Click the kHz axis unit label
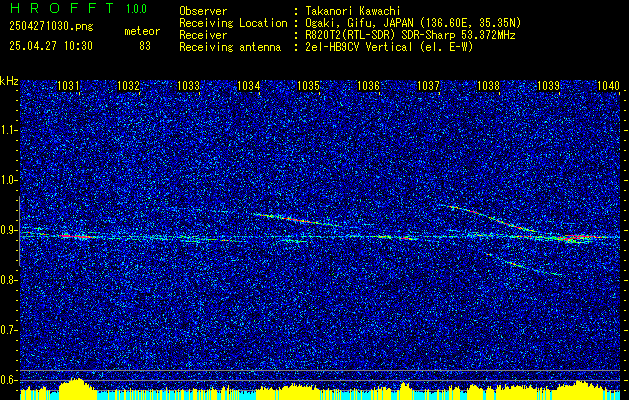629x400 pixels. pos(9,81)
